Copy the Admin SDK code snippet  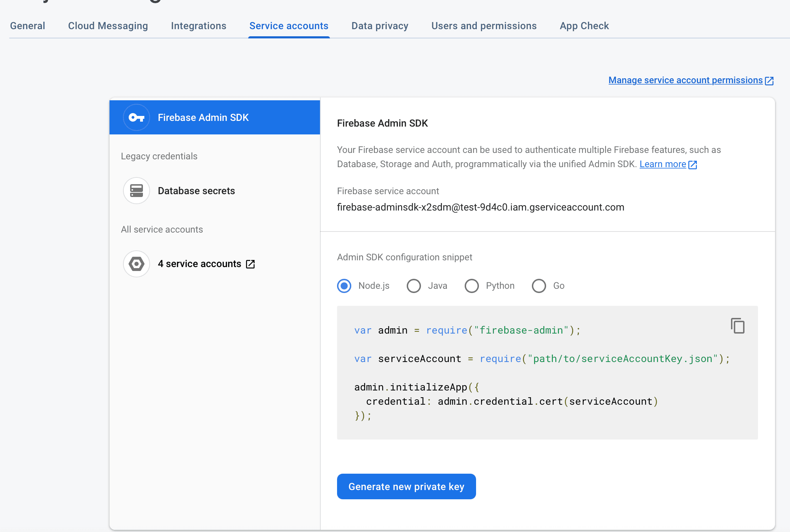tap(738, 325)
